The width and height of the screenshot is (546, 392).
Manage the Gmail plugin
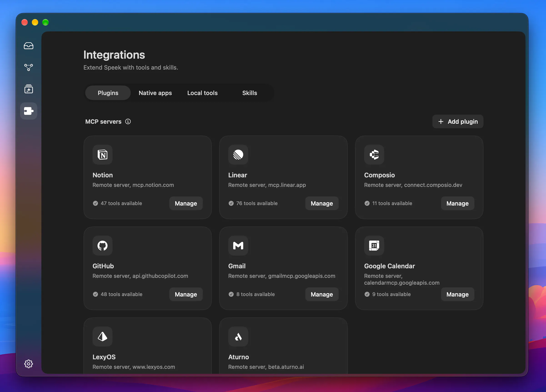coord(322,294)
